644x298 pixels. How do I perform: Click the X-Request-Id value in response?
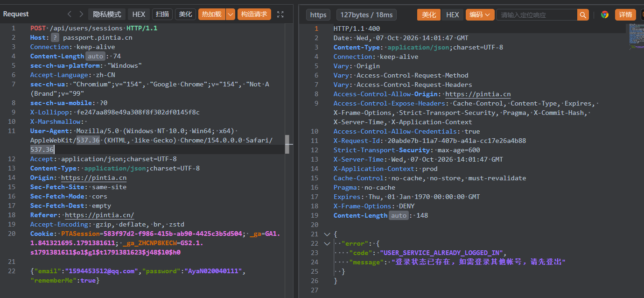coord(457,141)
